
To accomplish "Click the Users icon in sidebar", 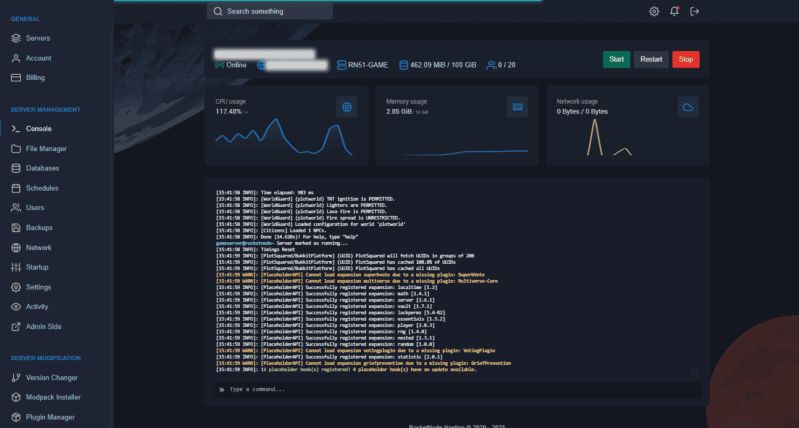I will click(x=16, y=208).
